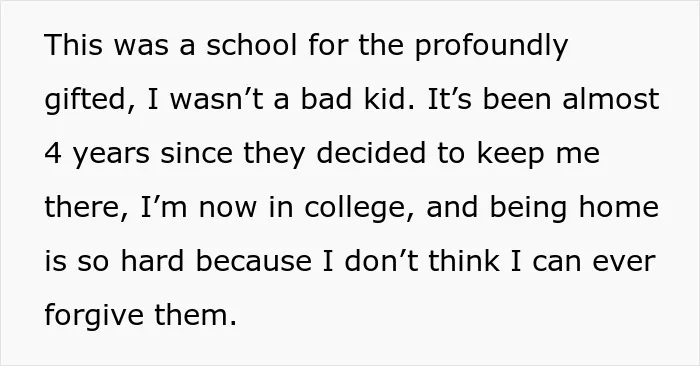Click the word "ever" in the text
The height and width of the screenshot is (366, 700).
point(624,263)
